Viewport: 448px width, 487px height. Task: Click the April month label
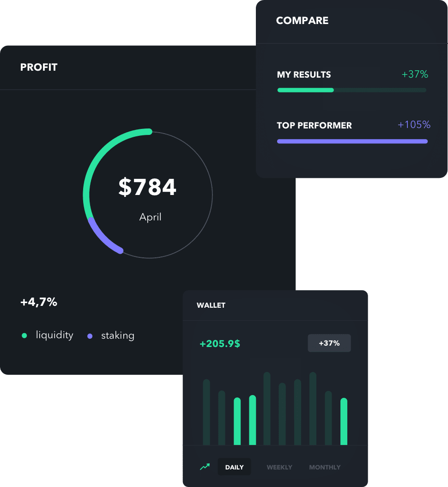point(151,217)
